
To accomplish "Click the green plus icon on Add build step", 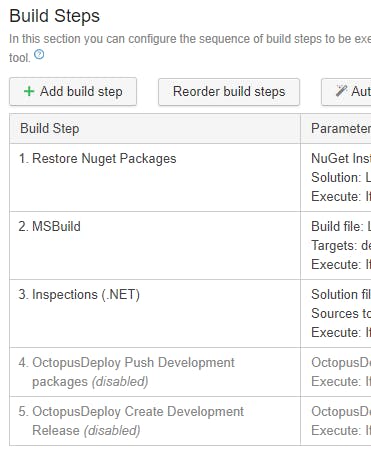I will [x=29, y=91].
